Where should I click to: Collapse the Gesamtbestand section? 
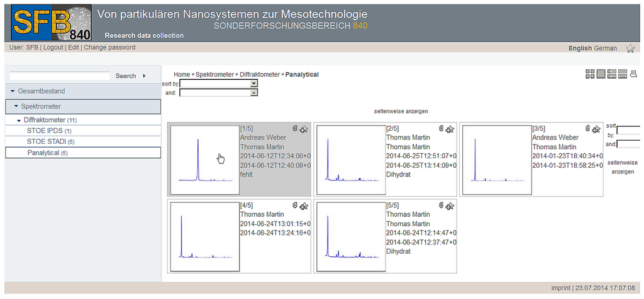coord(13,91)
